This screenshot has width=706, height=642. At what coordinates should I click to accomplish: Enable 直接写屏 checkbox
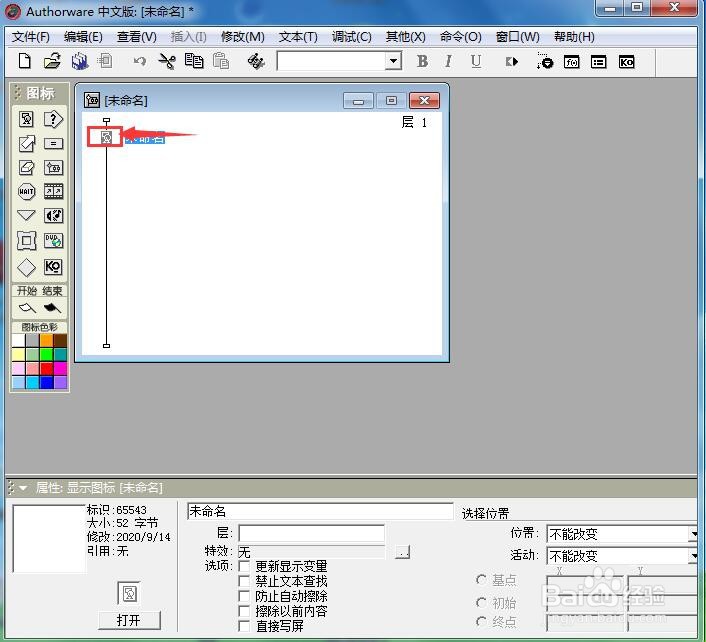[244, 626]
